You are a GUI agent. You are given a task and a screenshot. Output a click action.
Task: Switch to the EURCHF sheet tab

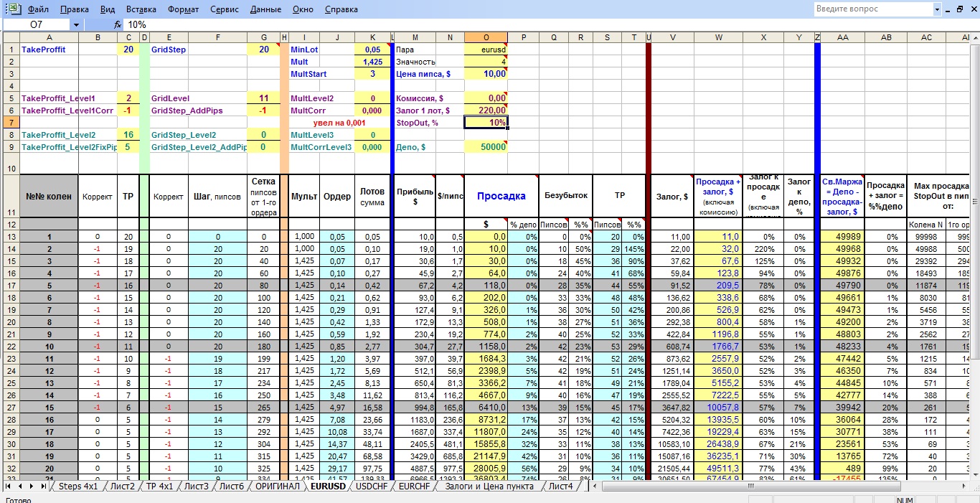pyautogui.click(x=415, y=486)
